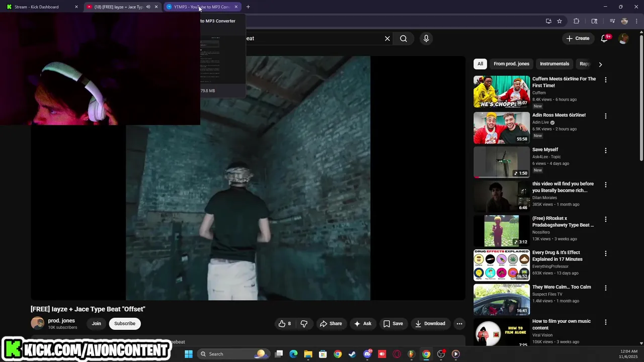Image resolution: width=644 pixels, height=362 pixels.
Task: Subscribe to prod. jones
Action: (x=125, y=324)
